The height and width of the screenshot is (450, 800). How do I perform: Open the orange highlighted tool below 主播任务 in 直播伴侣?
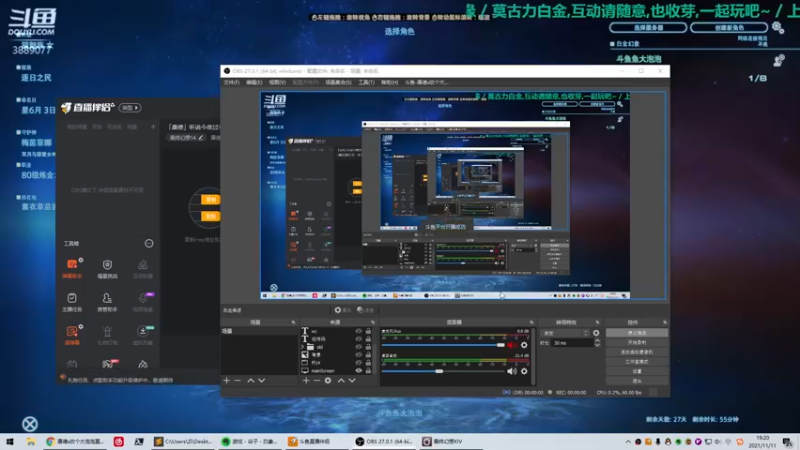72,335
